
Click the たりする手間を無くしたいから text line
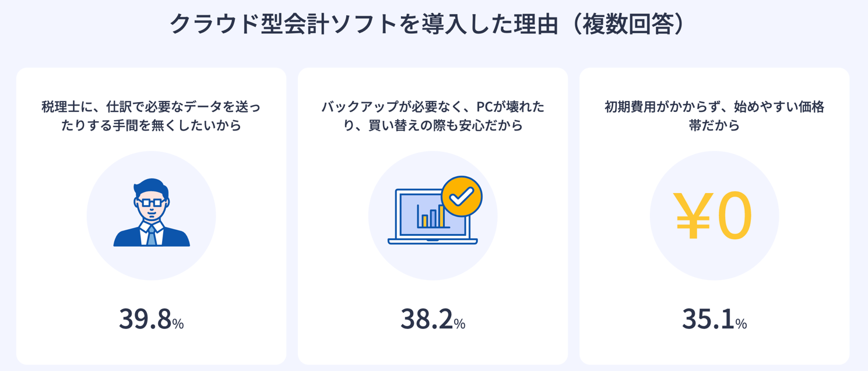coord(152,125)
